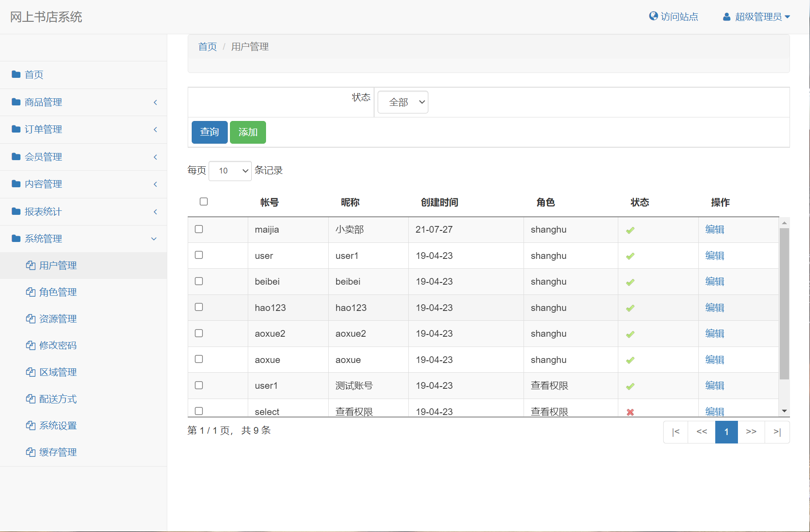Check the checkbox for account beibei

tap(198, 281)
